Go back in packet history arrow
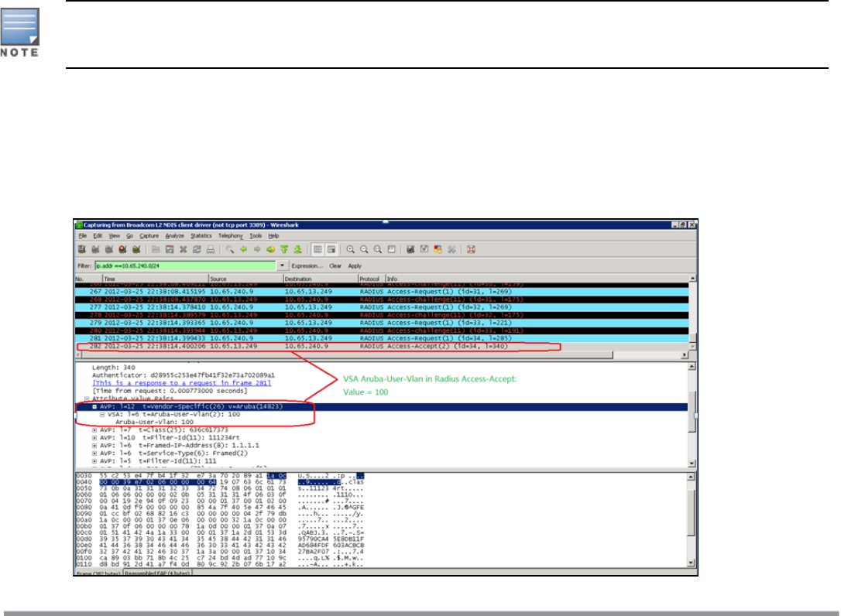This screenshot has height=616, width=841. pos(243,249)
